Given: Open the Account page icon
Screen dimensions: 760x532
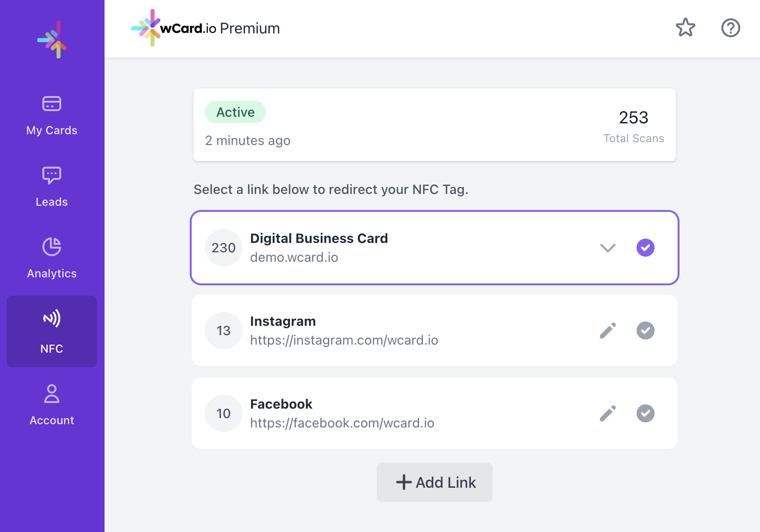Looking at the screenshot, I should click(x=52, y=394).
